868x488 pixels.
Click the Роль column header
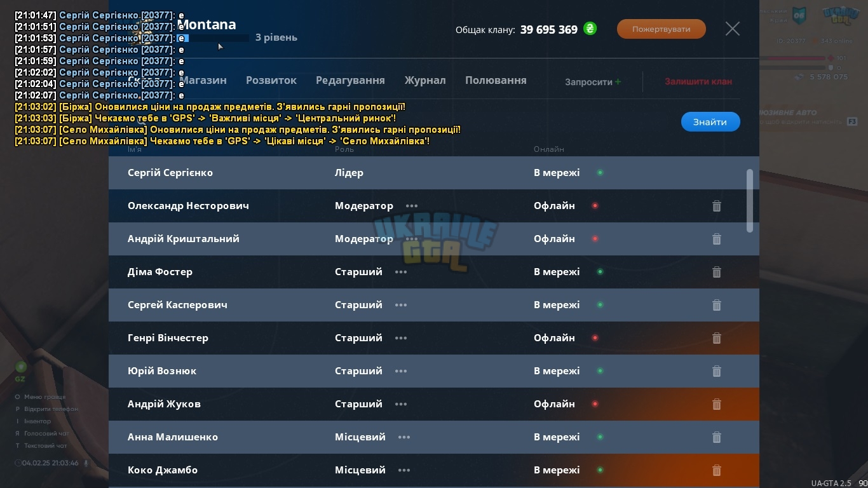[344, 149]
